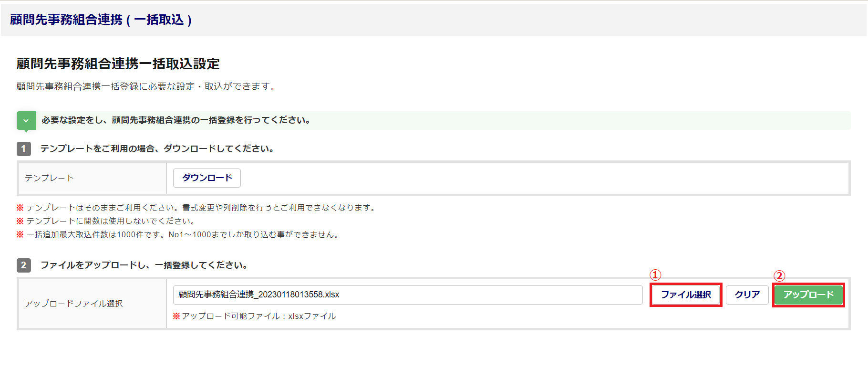Hit the green アップロード button
Screen dimensions: 868x369
click(808, 295)
